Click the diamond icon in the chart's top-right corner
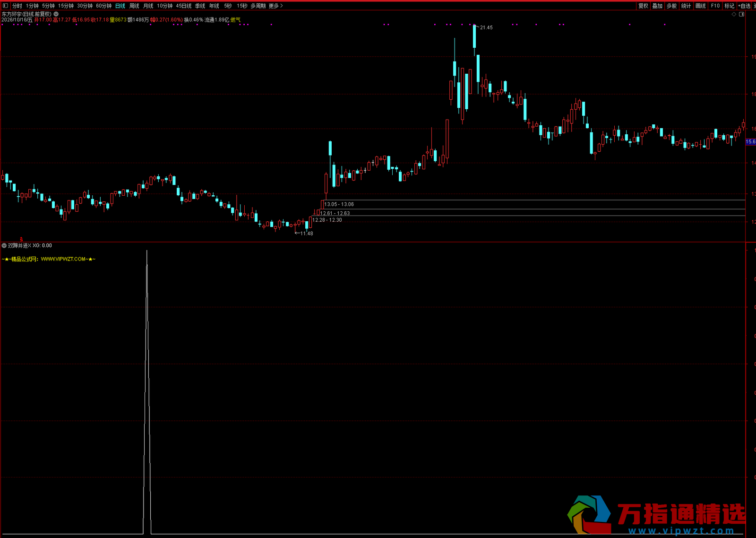This screenshot has height=538, width=756. tap(734, 14)
